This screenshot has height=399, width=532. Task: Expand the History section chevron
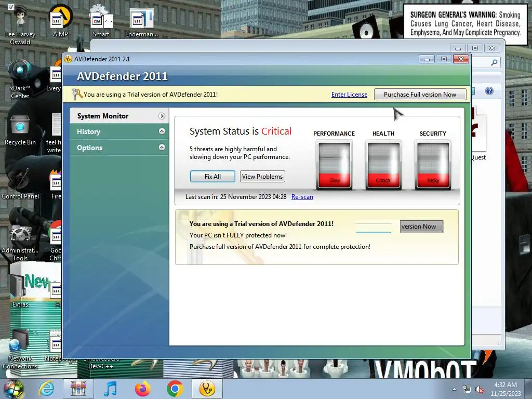pos(162,131)
